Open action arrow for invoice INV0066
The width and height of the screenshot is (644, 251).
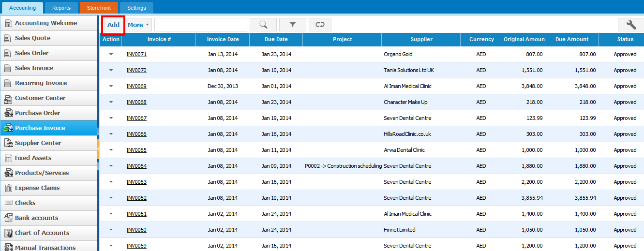[111, 134]
